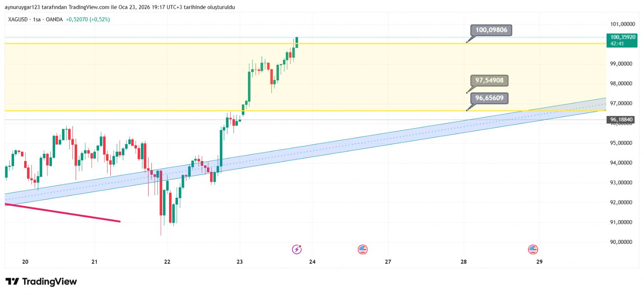Click date 28 on the time axis
The image size is (644, 295).
click(464, 262)
